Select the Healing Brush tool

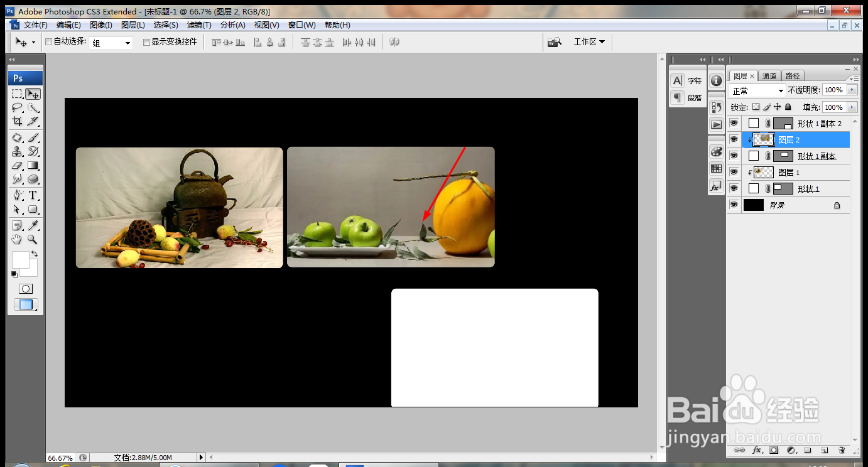click(18, 137)
